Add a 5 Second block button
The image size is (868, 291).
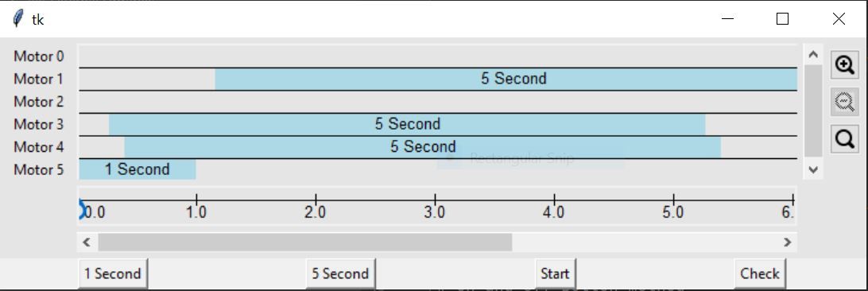tap(340, 274)
